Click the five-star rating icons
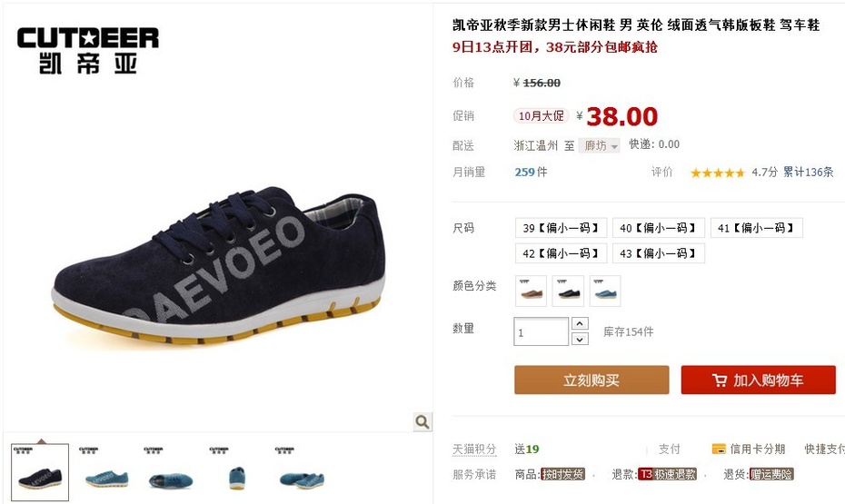This screenshot has width=845, height=504. click(717, 173)
